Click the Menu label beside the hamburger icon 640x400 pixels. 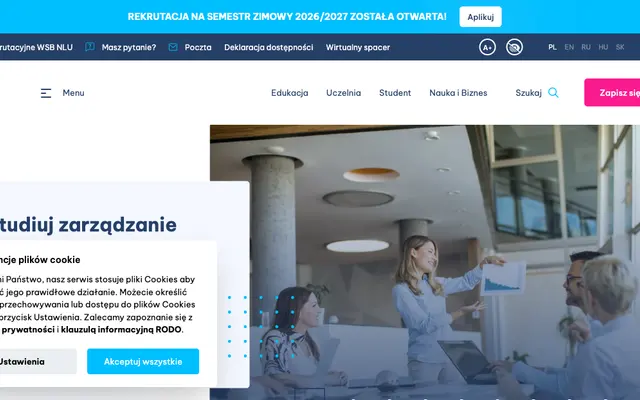[73, 93]
